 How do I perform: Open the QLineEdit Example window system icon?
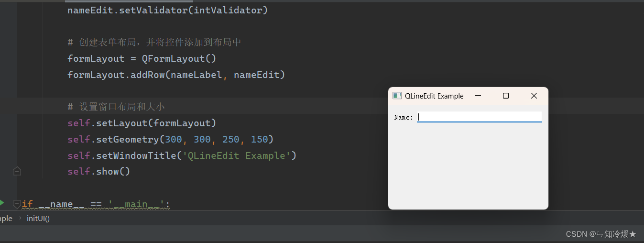coord(397,96)
